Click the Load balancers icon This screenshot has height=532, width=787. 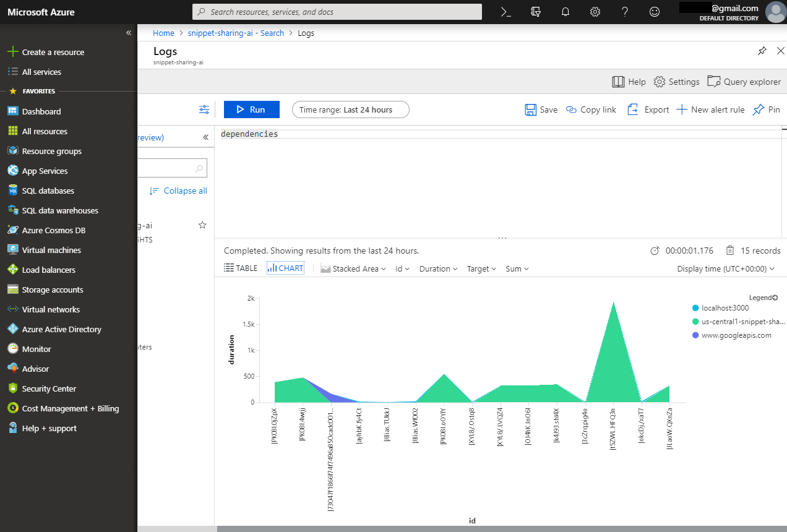[x=12, y=270]
